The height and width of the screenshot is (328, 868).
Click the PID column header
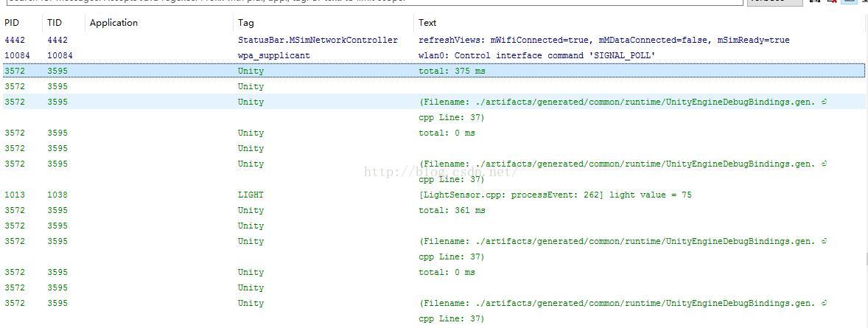pos(12,23)
